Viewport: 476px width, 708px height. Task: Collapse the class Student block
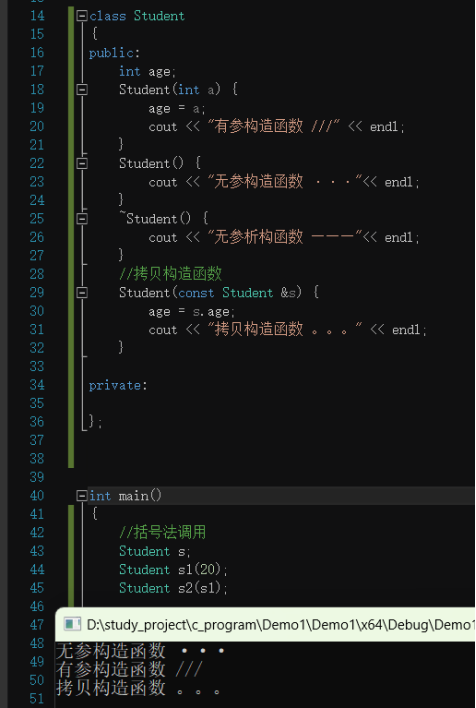click(x=82, y=16)
